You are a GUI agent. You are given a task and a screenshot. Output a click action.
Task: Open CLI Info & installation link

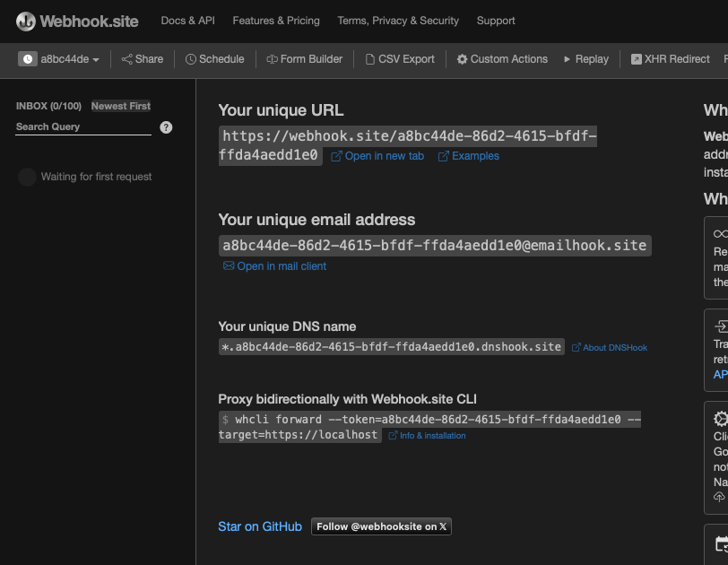coord(427,436)
